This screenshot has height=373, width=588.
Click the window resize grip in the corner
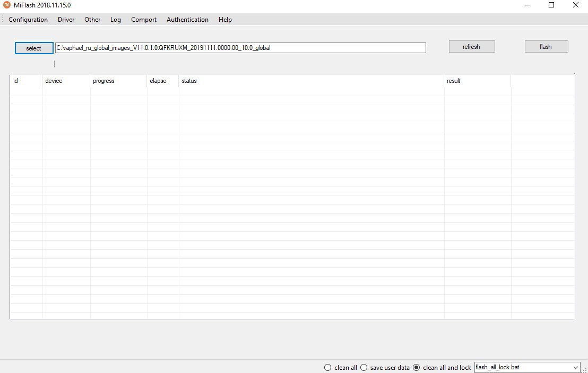tap(585, 370)
